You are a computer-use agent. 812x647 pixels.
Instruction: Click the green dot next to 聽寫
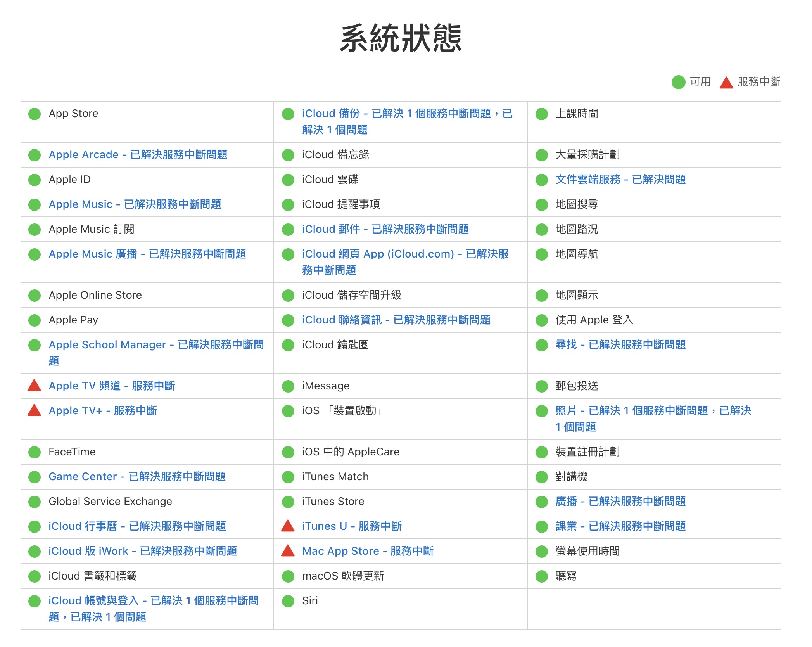pos(541,576)
